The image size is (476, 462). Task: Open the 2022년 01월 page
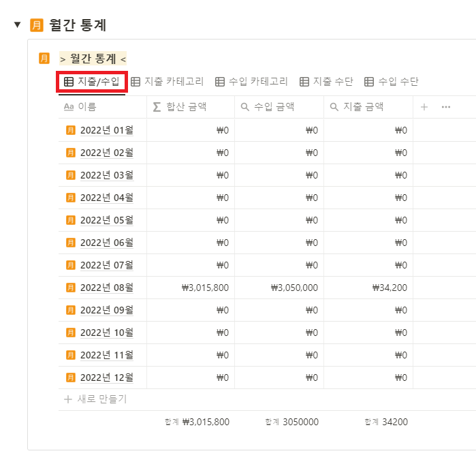(x=106, y=130)
